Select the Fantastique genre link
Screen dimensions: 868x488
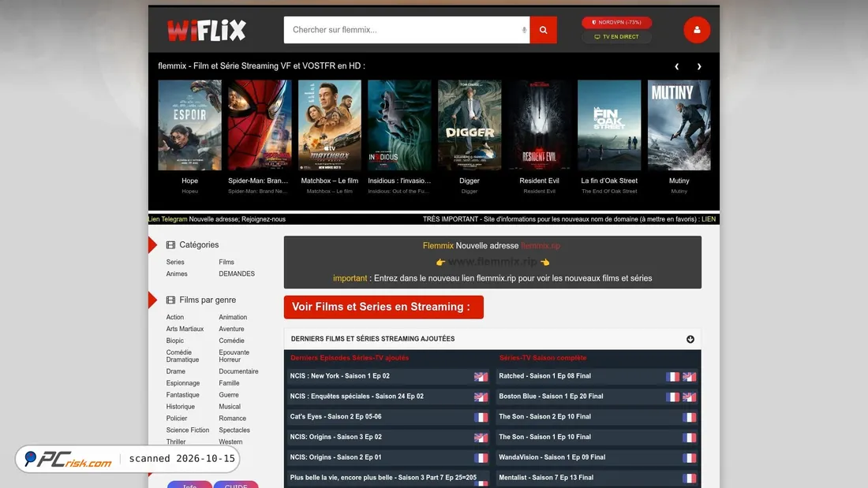point(183,395)
